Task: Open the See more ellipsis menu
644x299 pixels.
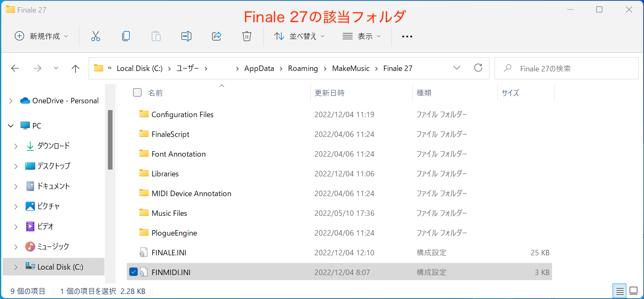Action: point(407,37)
